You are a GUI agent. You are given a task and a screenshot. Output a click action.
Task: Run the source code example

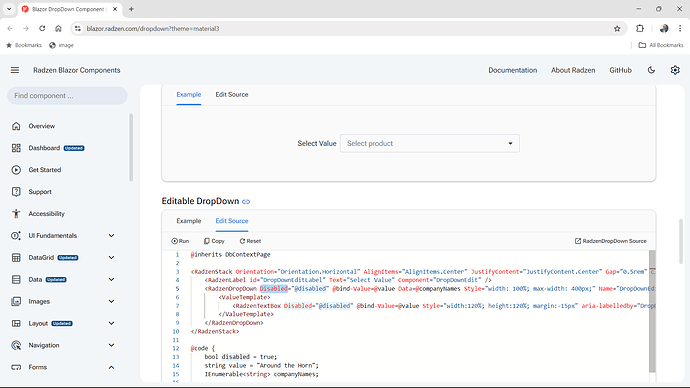coord(180,241)
